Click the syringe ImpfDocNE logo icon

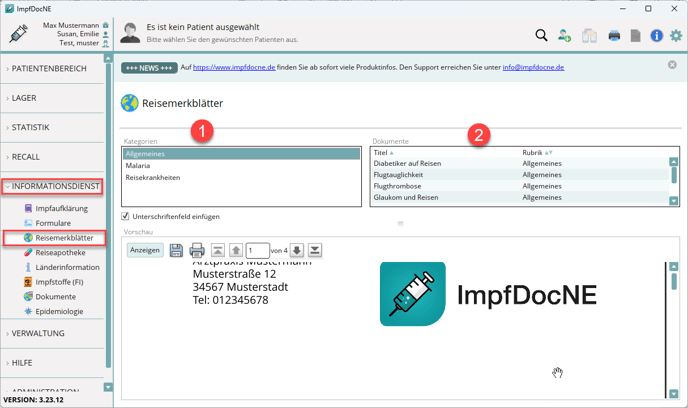coord(18,34)
